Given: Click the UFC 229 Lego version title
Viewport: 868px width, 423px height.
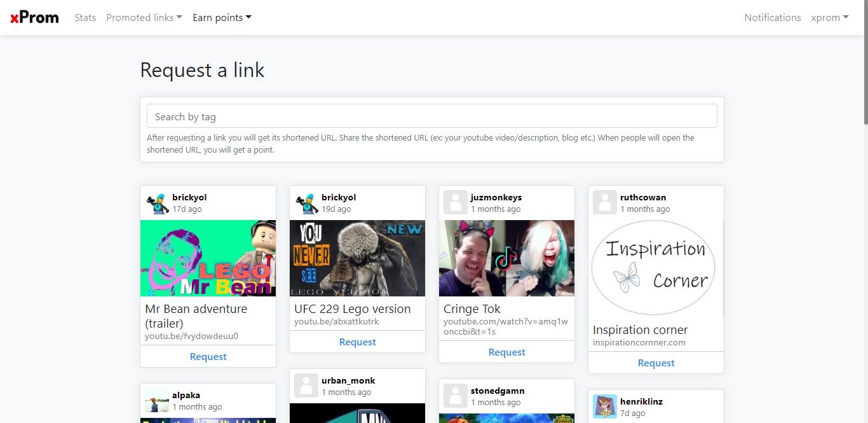Looking at the screenshot, I should click(x=353, y=309).
